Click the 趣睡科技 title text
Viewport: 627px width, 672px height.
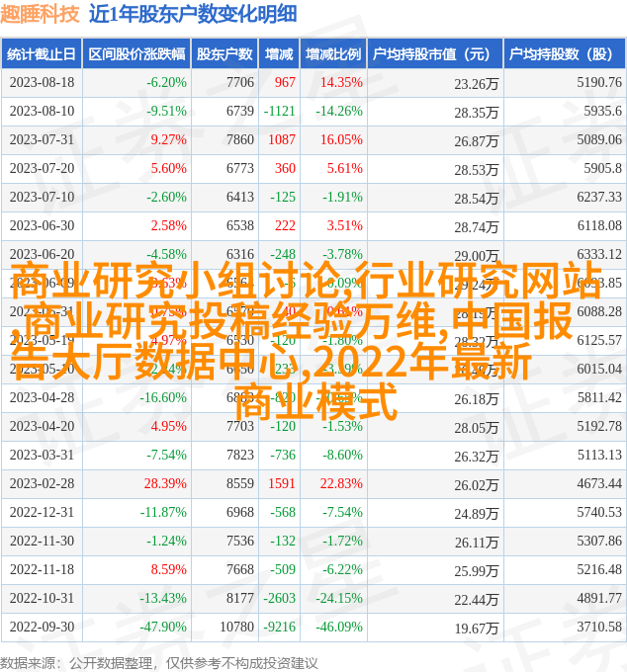point(40,13)
